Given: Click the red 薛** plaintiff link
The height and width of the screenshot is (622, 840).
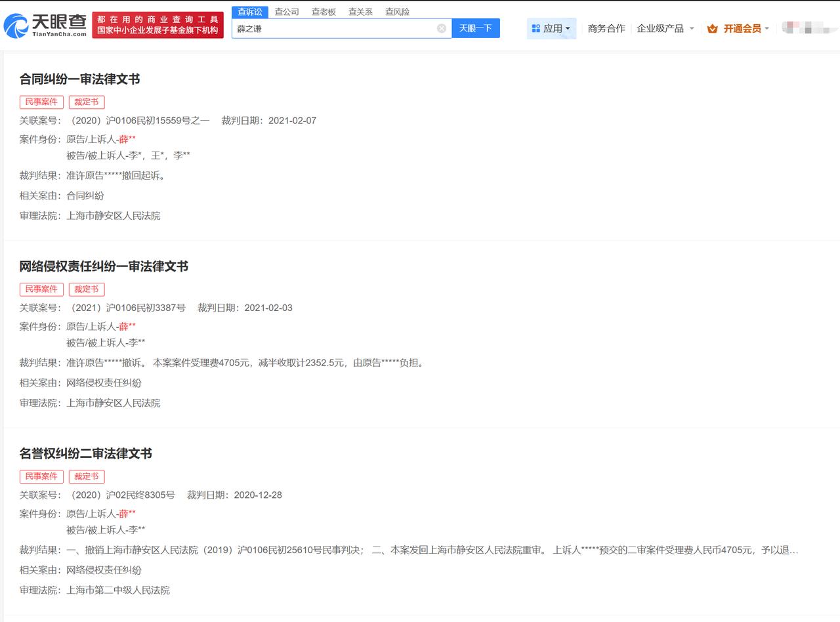Looking at the screenshot, I should (127, 139).
